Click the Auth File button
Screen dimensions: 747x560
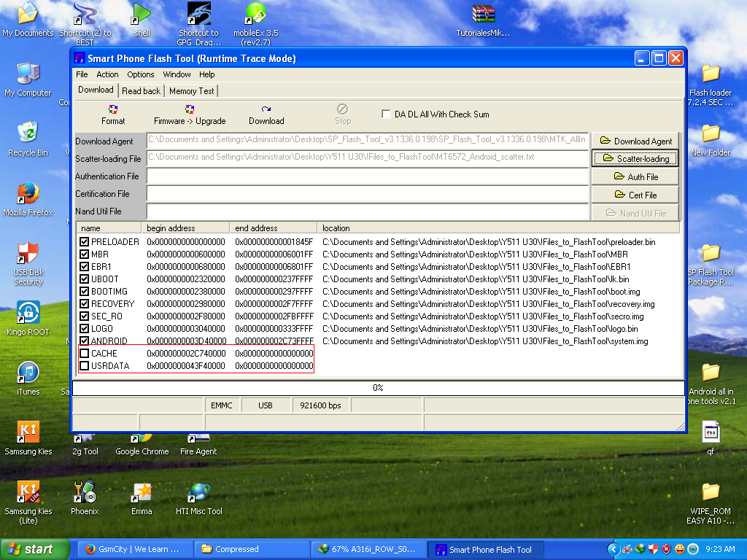[635, 176]
